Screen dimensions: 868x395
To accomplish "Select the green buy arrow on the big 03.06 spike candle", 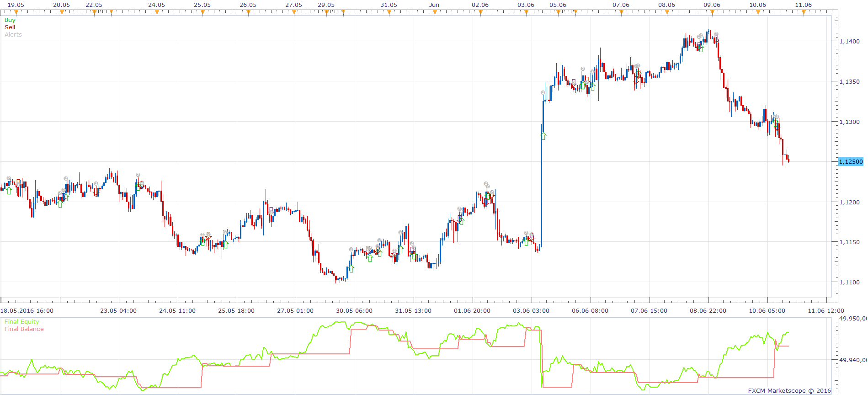I will 543,136.
